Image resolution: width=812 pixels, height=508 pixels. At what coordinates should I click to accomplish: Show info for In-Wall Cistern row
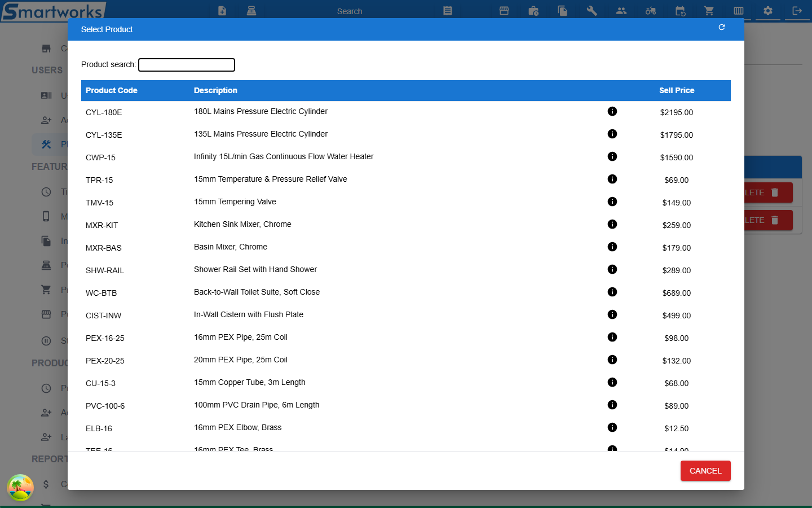point(612,314)
